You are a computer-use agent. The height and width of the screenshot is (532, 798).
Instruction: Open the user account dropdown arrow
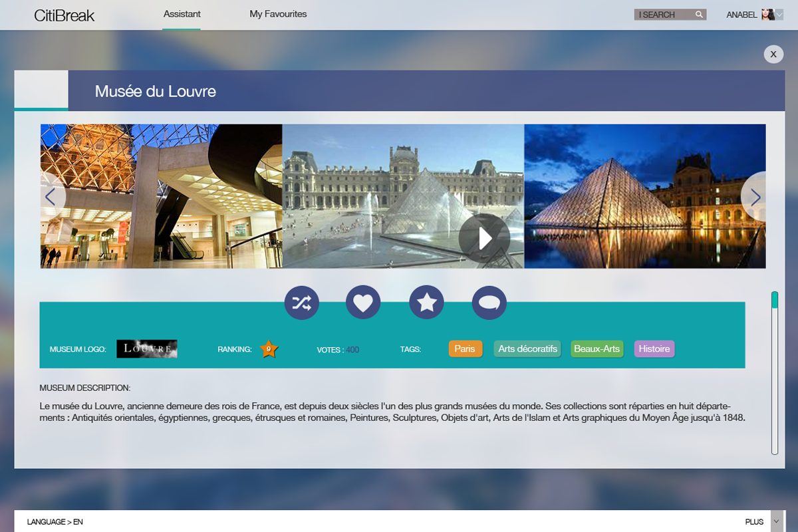tap(779, 15)
